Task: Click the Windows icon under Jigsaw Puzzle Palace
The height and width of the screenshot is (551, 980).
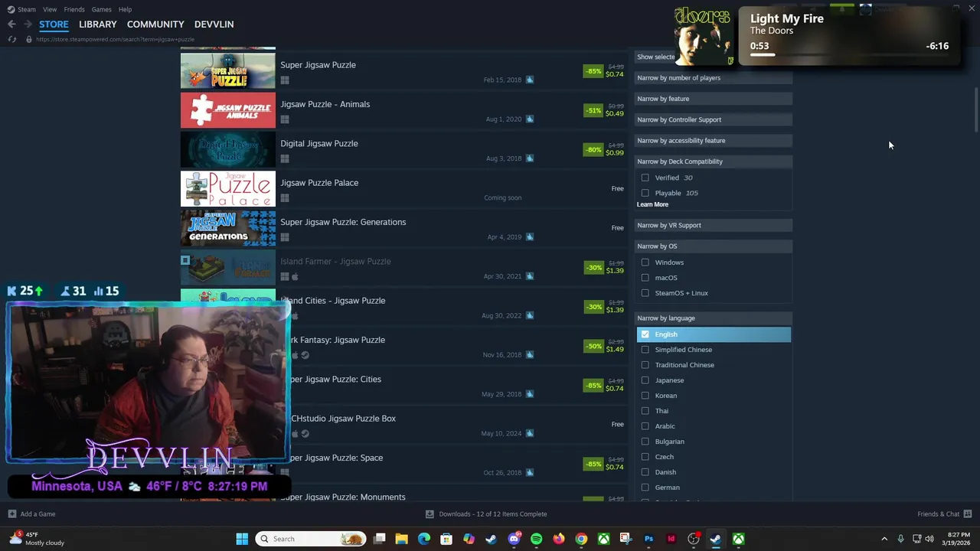Action: [284, 197]
